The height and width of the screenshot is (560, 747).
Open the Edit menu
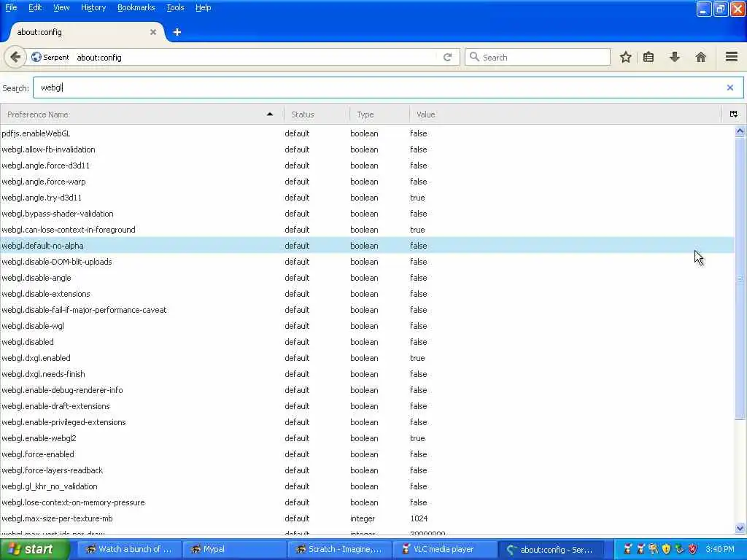click(35, 7)
